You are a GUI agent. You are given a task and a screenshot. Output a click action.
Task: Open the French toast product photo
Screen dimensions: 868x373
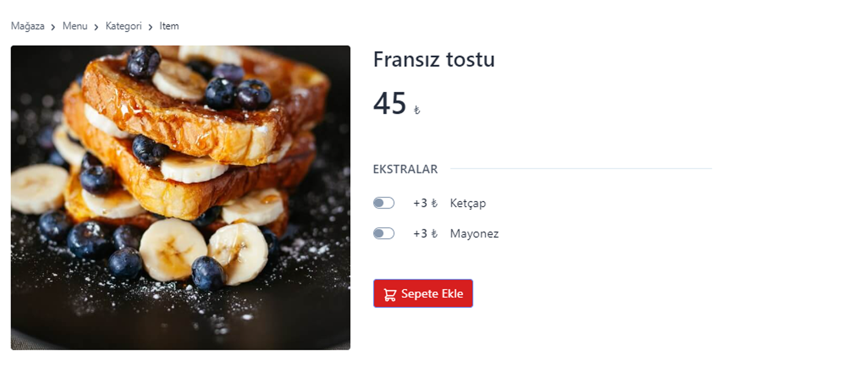pyautogui.click(x=181, y=198)
